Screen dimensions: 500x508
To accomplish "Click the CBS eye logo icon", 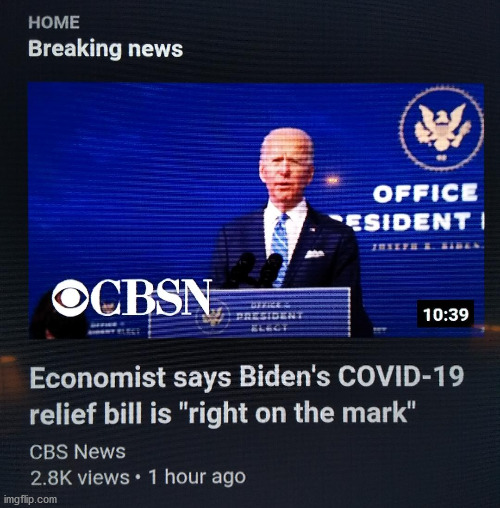I will [70, 298].
